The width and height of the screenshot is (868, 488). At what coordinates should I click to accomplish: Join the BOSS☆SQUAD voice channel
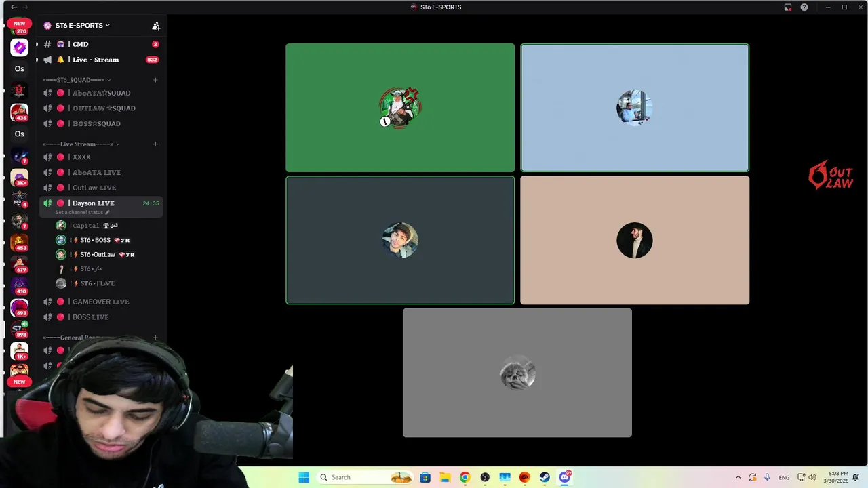(100, 123)
